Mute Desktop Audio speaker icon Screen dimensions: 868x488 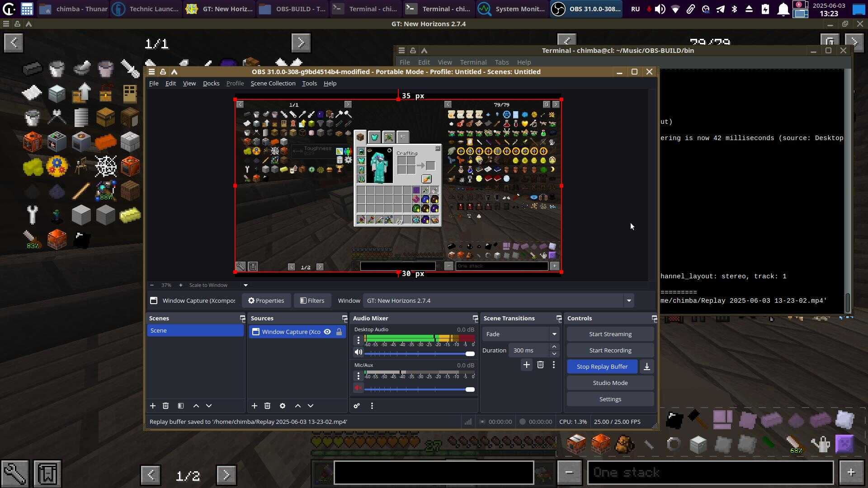click(x=359, y=352)
